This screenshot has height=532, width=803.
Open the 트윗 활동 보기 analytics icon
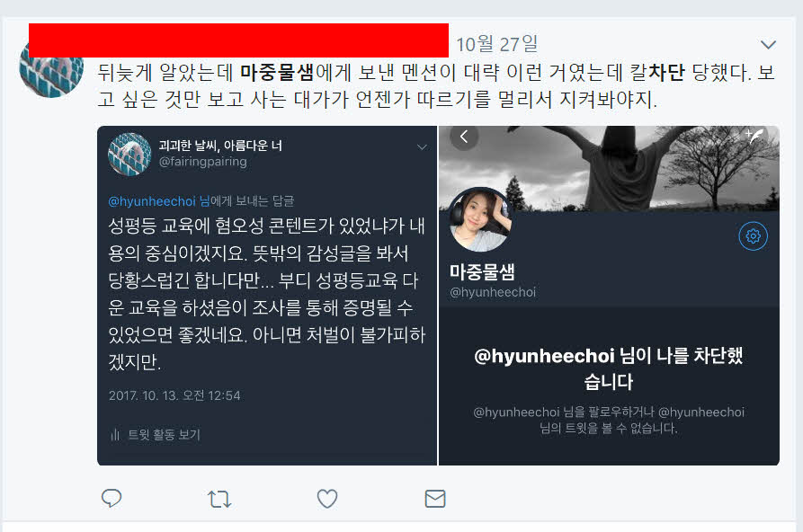coord(115,435)
